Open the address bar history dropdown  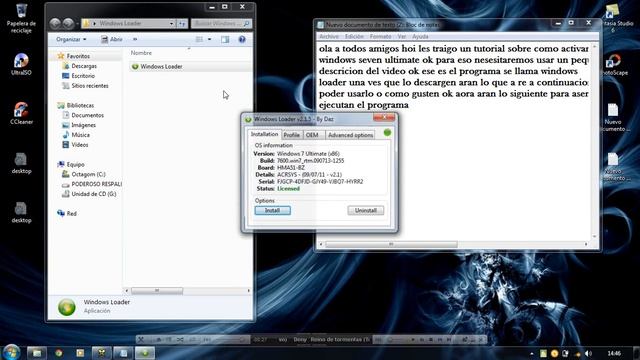171,24
